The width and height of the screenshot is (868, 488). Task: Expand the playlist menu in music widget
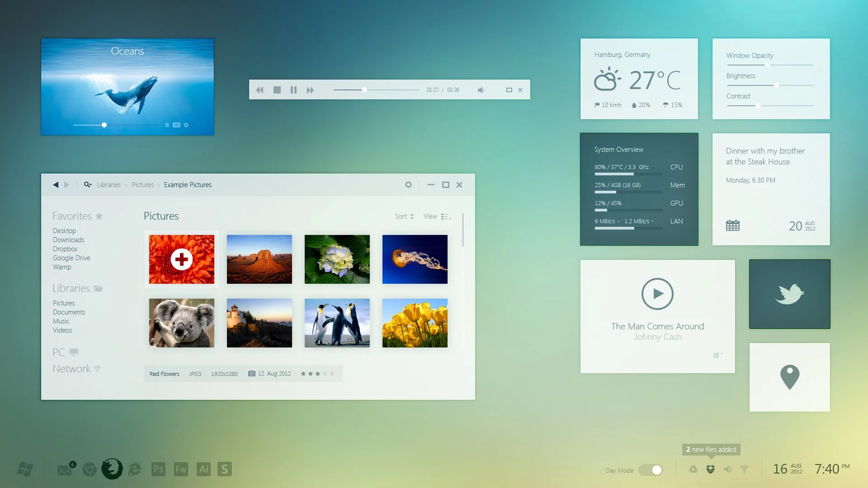pyautogui.click(x=717, y=356)
